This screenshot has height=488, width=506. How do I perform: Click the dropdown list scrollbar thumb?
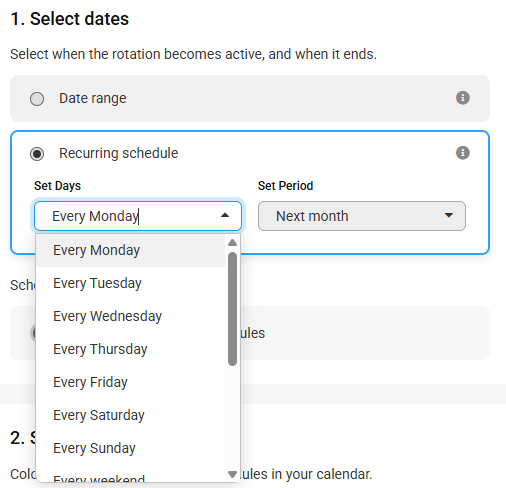point(232,309)
